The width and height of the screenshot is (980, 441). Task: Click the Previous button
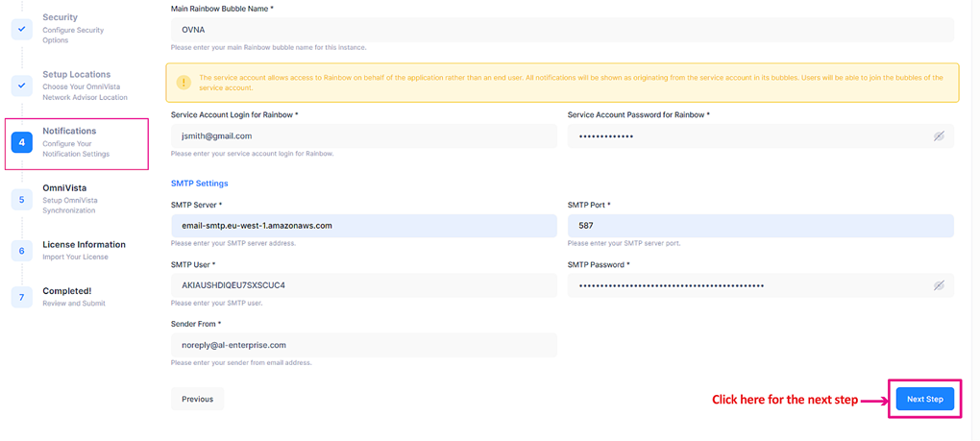pyautogui.click(x=197, y=399)
